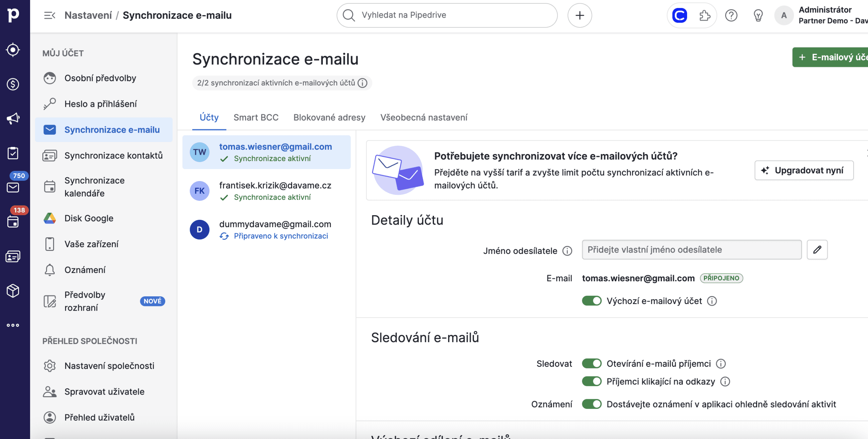
Task: Open the Všeobecná nastavení tab
Action: pyautogui.click(x=424, y=117)
